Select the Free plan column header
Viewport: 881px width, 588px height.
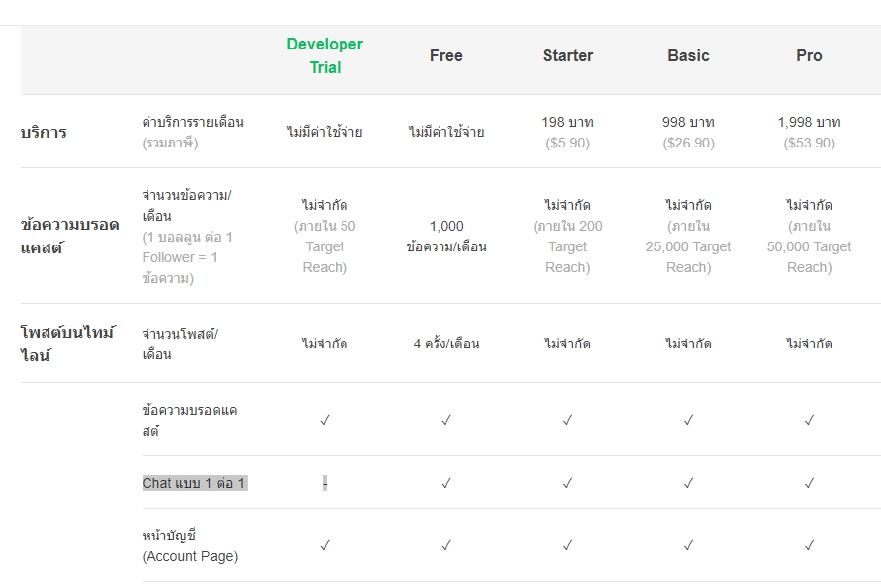(x=446, y=55)
